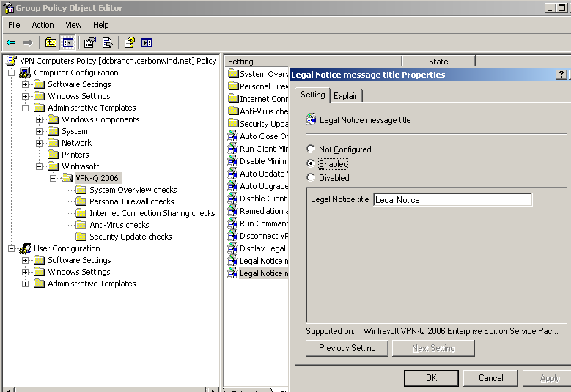This screenshot has width=571, height=392.
Task: Click the dialog's question mark help button
Action: point(561,75)
